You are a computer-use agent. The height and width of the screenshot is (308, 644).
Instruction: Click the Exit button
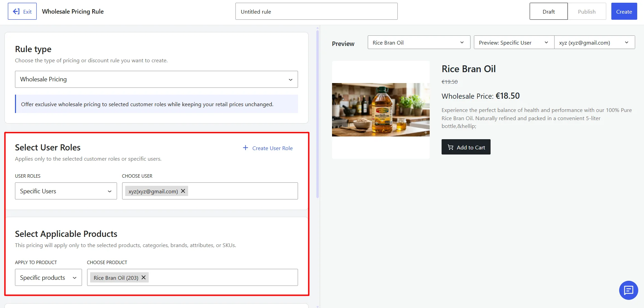tap(22, 11)
